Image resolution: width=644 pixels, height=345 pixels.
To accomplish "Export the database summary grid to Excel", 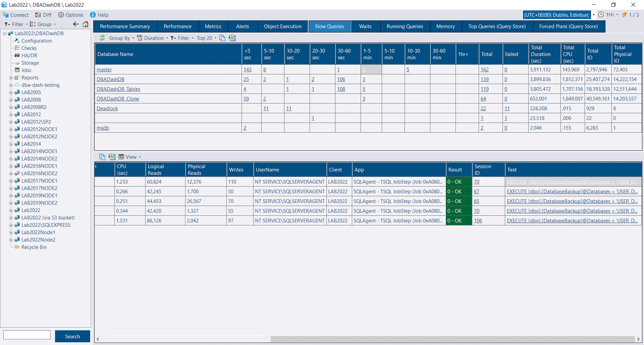I will pyautogui.click(x=232, y=38).
